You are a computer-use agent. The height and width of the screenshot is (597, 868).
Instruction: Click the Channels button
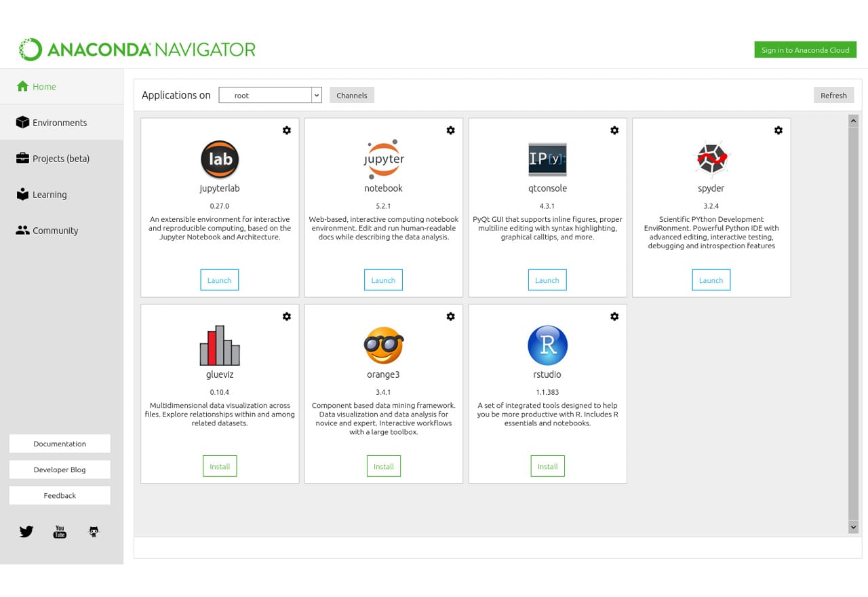(352, 95)
